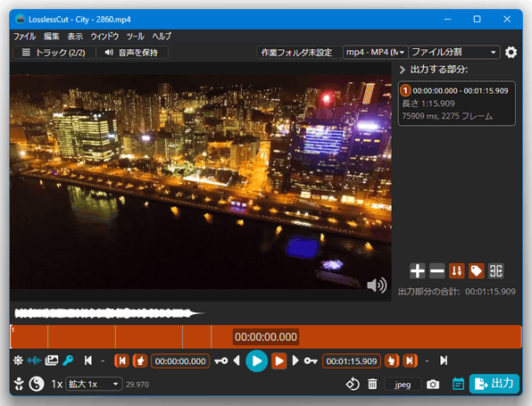Image resolution: width=532 pixels, height=406 pixels.
Task: Toggle keyframe display key icon
Action: [x=68, y=360]
